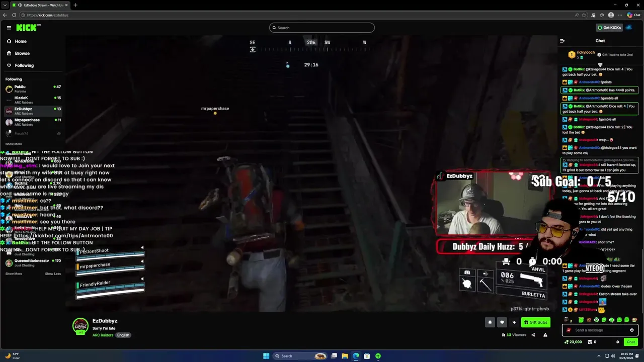This screenshot has width=644, height=362.
Task: Toggle follow heart button
Action: pyautogui.click(x=502, y=322)
